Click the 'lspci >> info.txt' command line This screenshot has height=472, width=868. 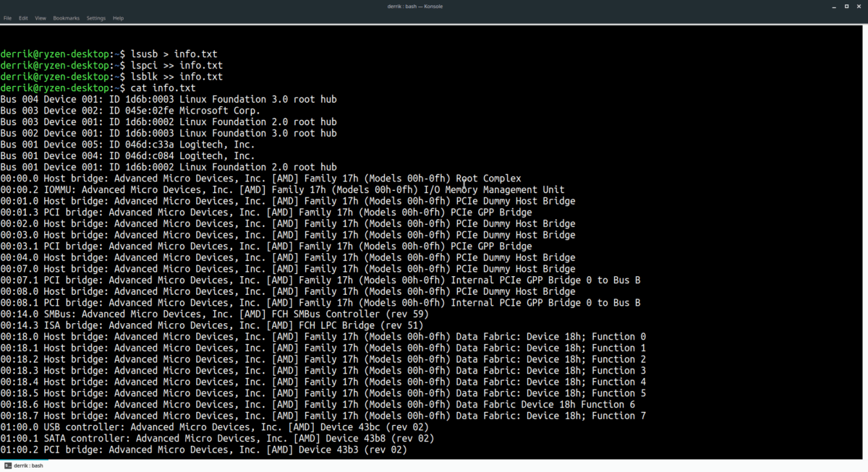click(x=111, y=65)
